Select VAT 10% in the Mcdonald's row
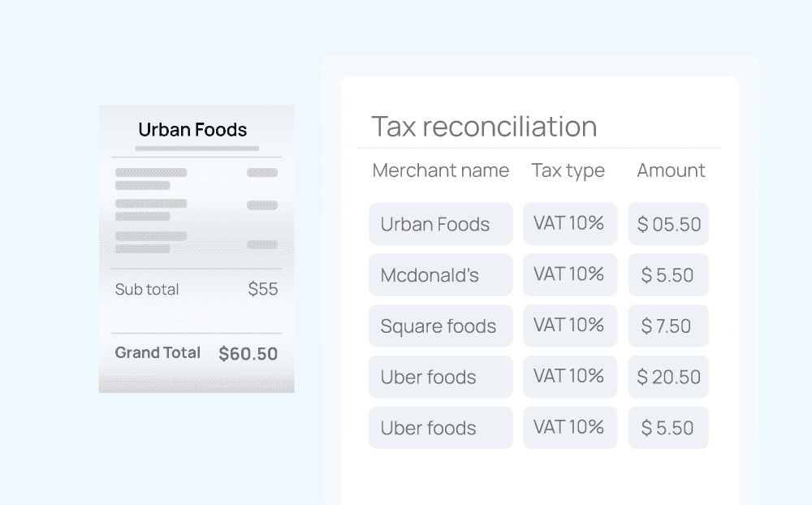The height and width of the screenshot is (505, 812). [569, 275]
